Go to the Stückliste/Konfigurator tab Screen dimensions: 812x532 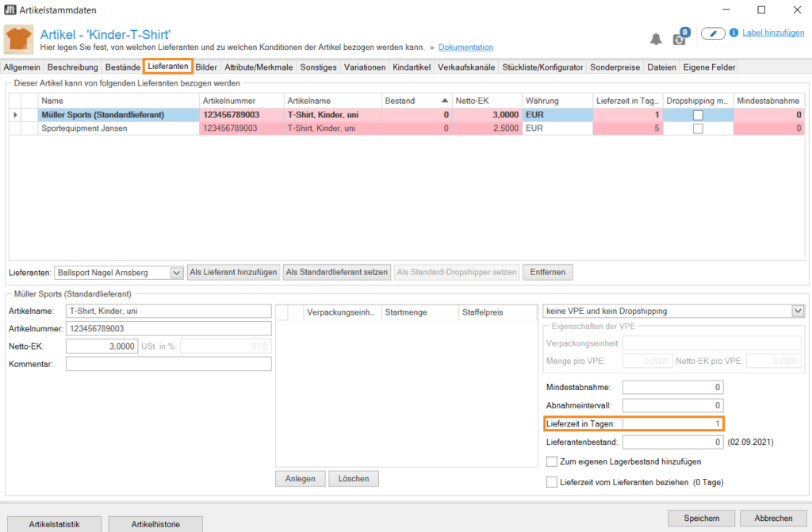tap(542, 67)
